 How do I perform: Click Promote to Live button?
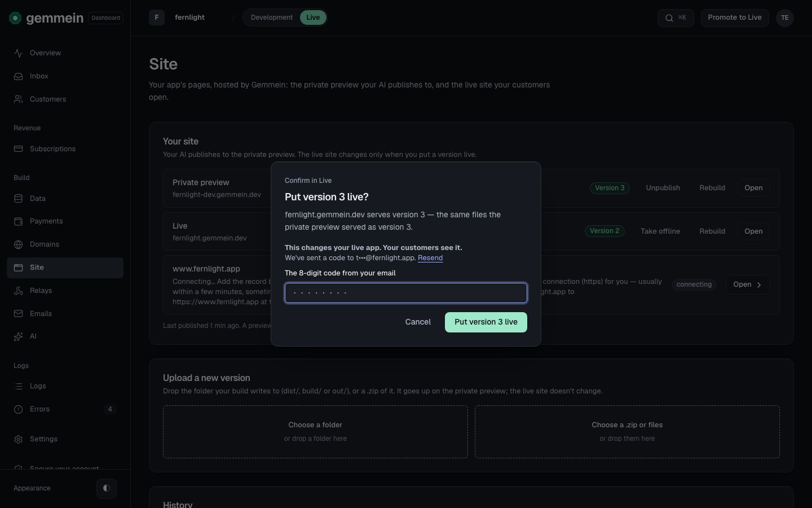click(x=735, y=18)
